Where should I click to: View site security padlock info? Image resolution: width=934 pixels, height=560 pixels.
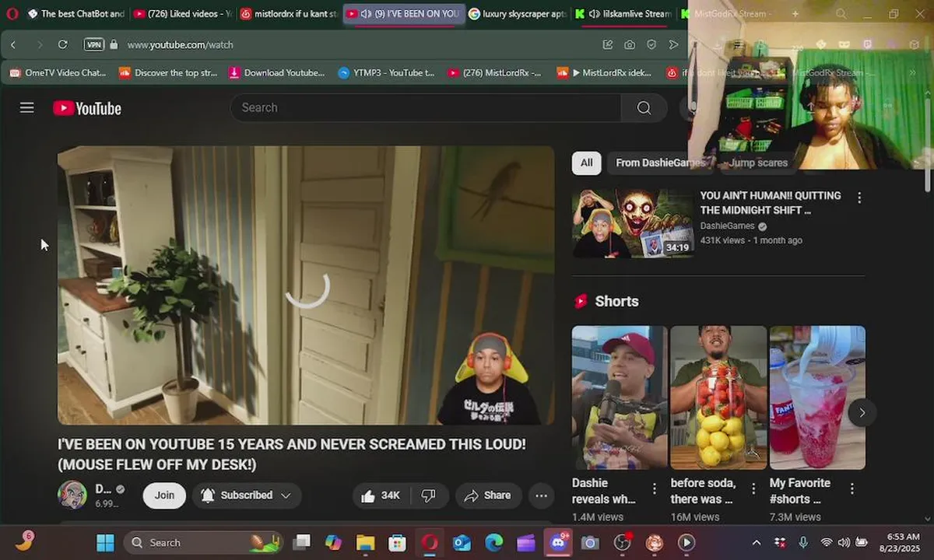[114, 45]
